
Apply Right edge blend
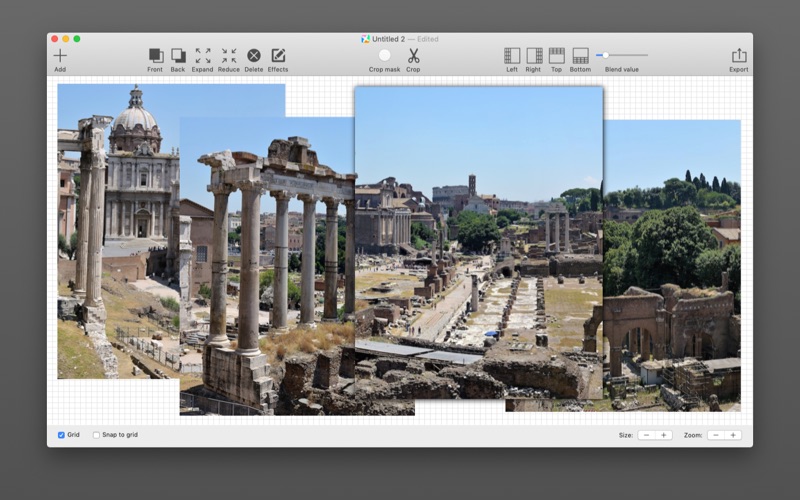tap(534, 56)
